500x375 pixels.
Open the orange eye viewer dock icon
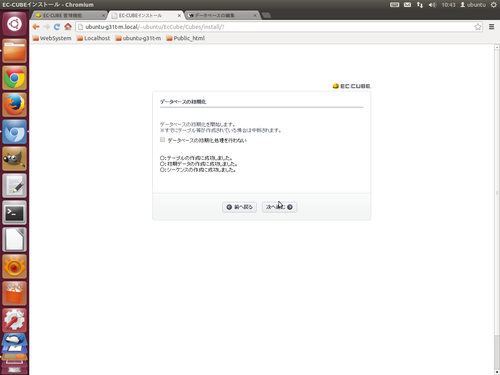(14, 267)
